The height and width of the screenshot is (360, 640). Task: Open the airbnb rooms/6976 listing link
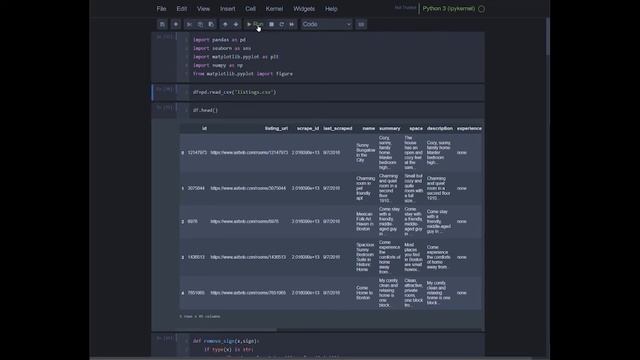tap(244, 222)
